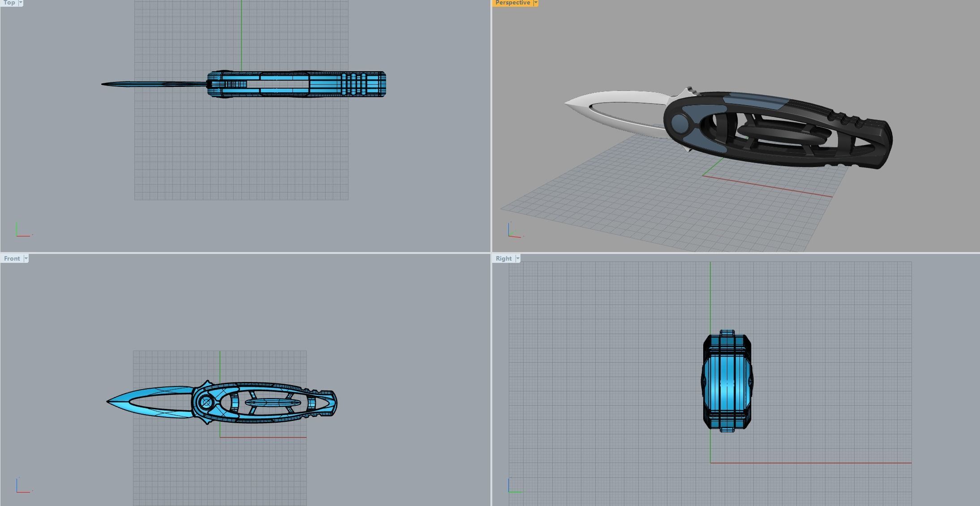
Task: Open the Front viewport dropdown arrow
Action: pyautogui.click(x=26, y=258)
